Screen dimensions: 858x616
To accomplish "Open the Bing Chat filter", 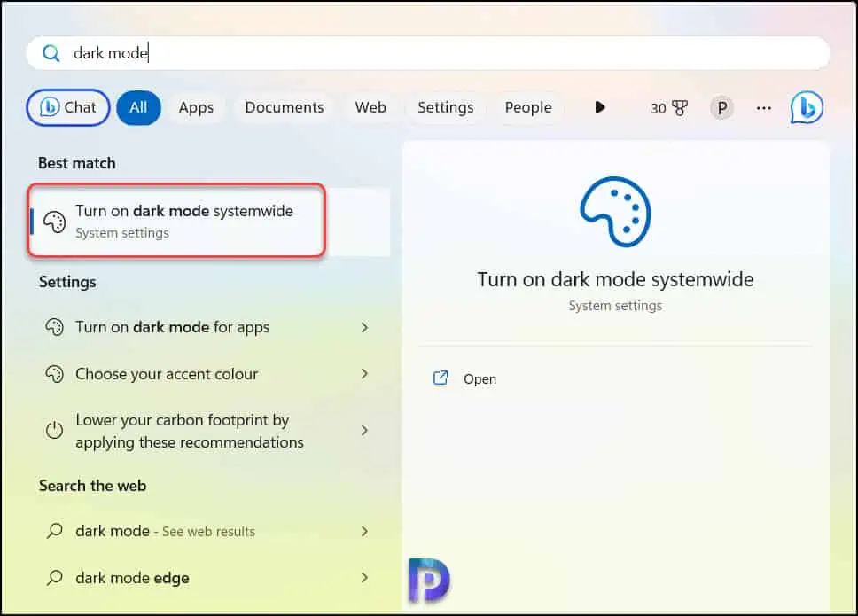I will 68,107.
